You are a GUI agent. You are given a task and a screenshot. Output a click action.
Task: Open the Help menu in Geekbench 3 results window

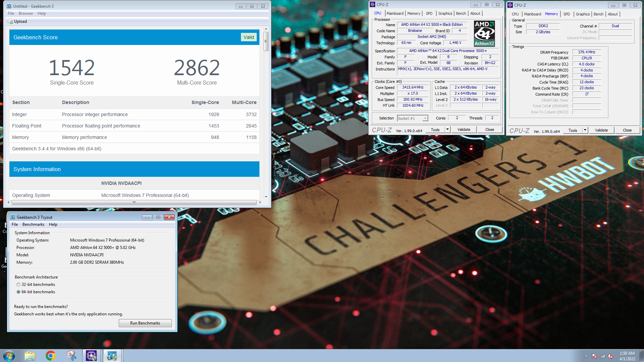click(x=42, y=13)
